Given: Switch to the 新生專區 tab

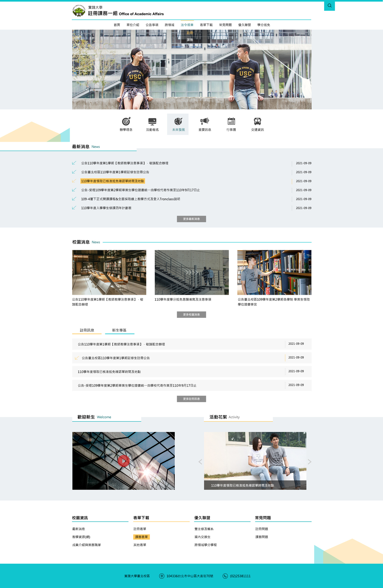Looking at the screenshot, I should coord(119,330).
